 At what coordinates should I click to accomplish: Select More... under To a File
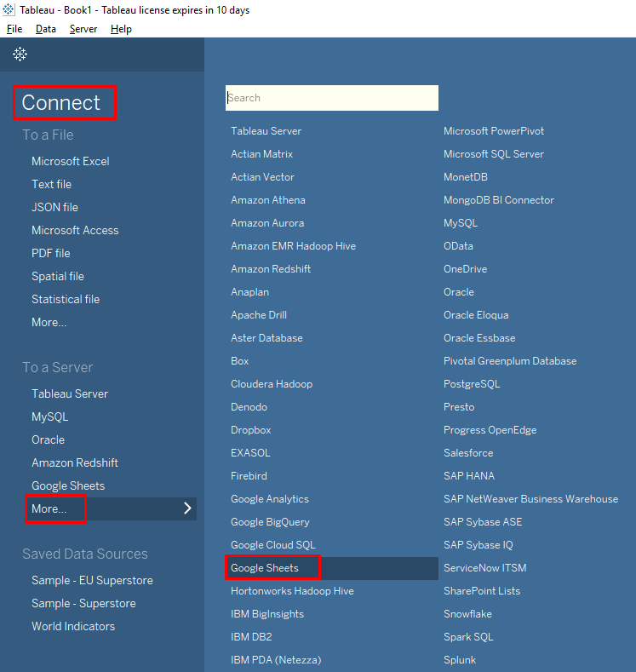pyautogui.click(x=49, y=322)
